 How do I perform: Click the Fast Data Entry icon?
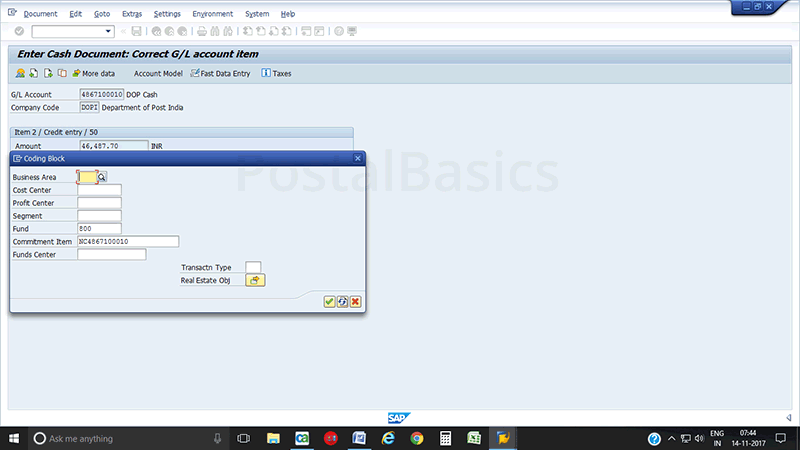pos(195,73)
